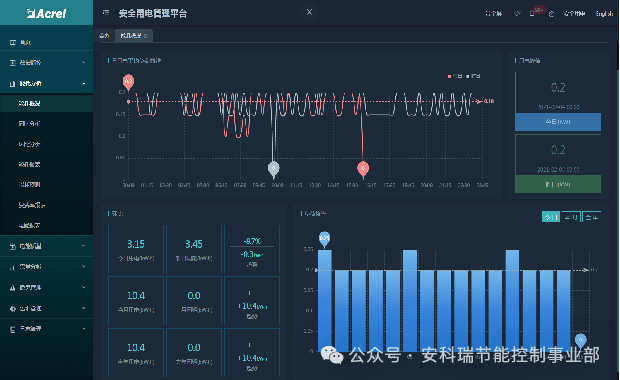
Task: Select the highlighted first range toggle above the bar chart
Action: 551,217
